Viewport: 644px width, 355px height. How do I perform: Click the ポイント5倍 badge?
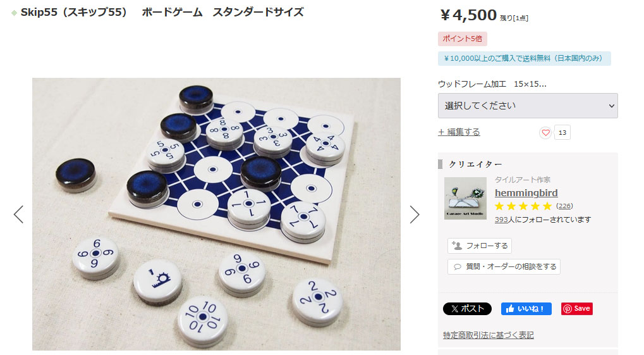pos(463,39)
